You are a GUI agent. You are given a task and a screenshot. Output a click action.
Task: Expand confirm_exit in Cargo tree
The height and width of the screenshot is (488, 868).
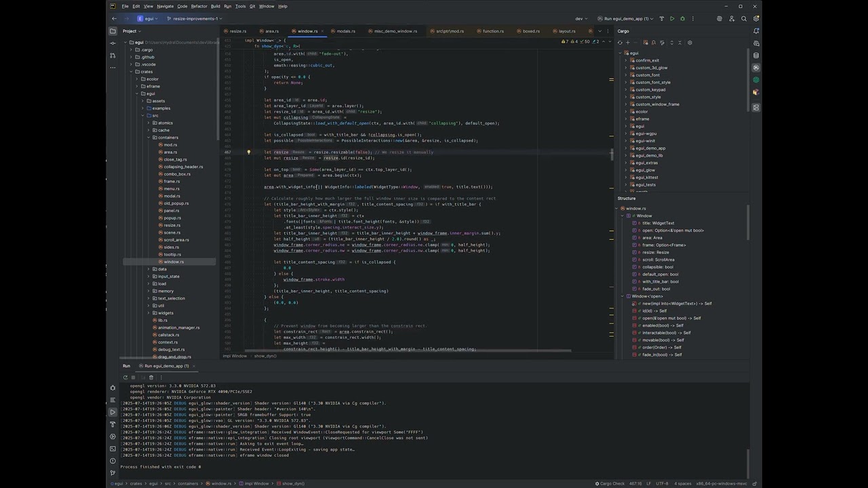626,60
